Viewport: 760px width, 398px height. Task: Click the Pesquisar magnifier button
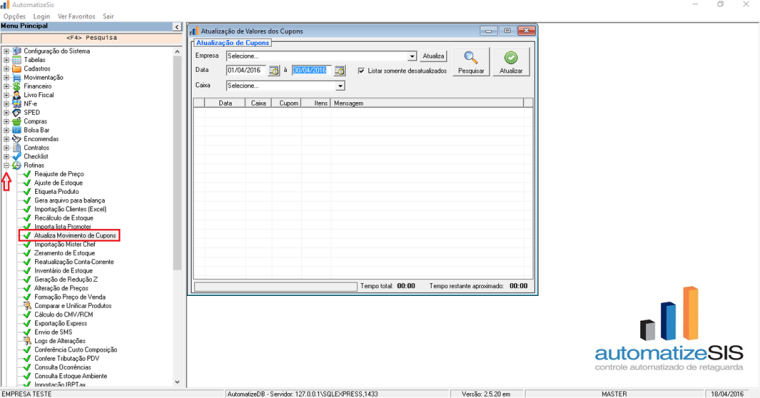[471, 62]
